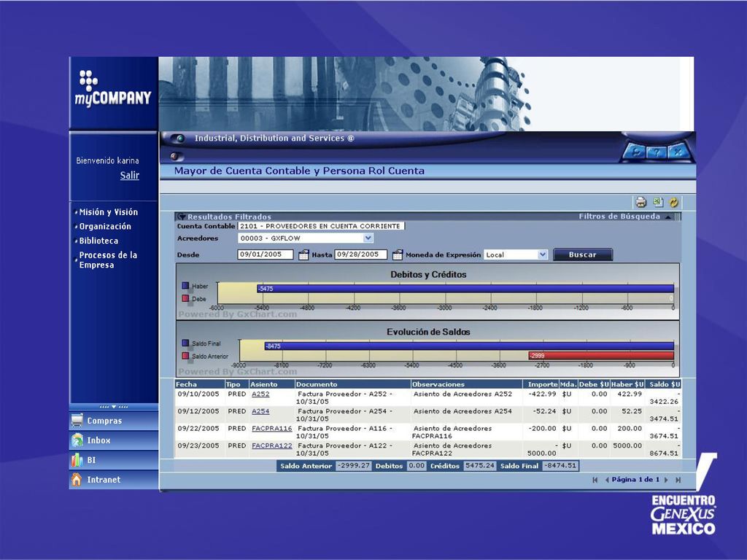
Task: Go to last page of results
Action: pyautogui.click(x=678, y=480)
